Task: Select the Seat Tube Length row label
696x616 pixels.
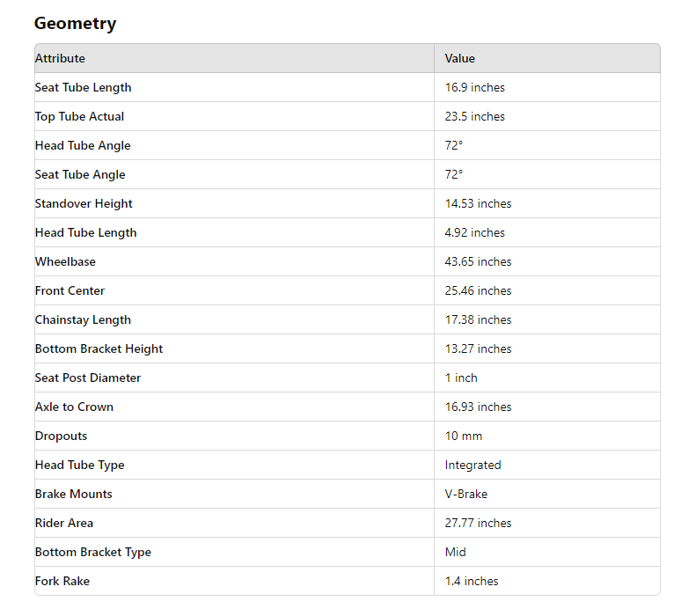Action: coord(83,88)
